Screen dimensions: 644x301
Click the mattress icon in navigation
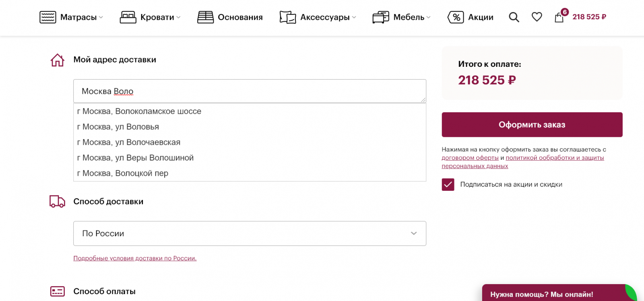tap(48, 17)
